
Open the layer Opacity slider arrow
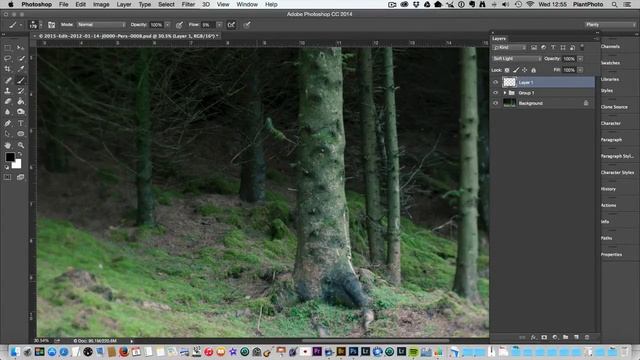580,59
